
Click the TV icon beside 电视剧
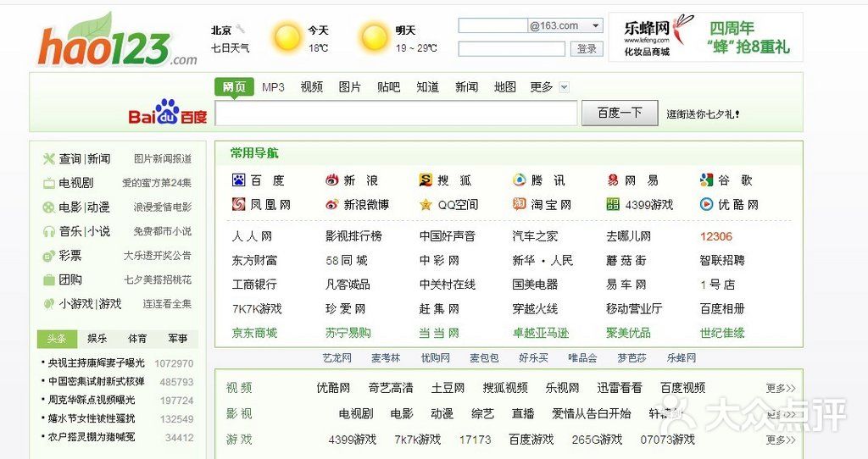48,183
